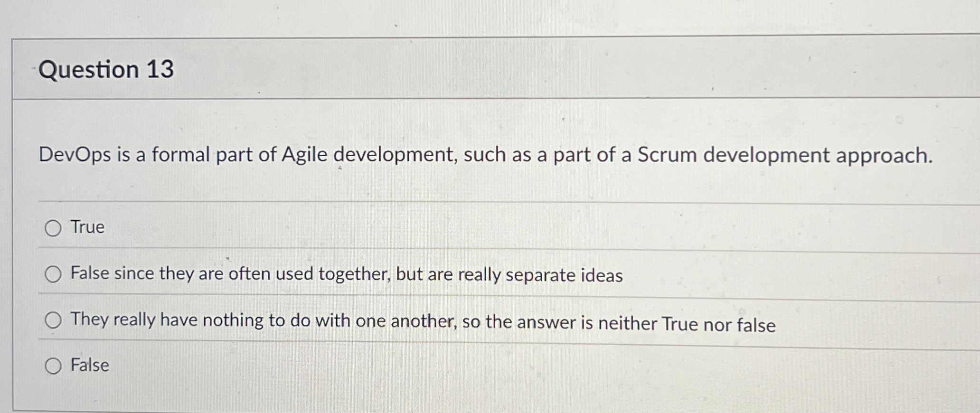Click the Question 13 header
The height and width of the screenshot is (413, 980).
[107, 70]
